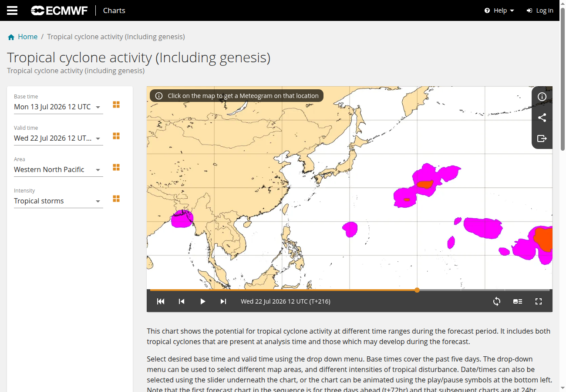This screenshot has height=392, width=566.
Task: Click the Log In link
Action: 540,10
